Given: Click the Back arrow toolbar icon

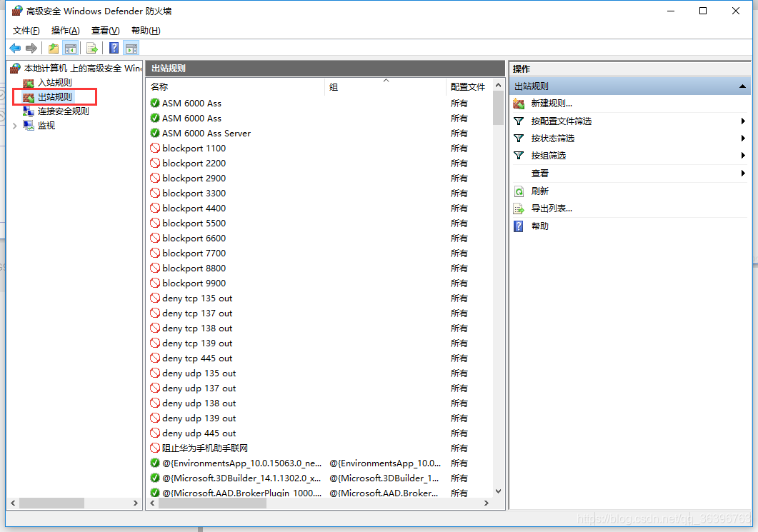Looking at the screenshot, I should [15, 48].
